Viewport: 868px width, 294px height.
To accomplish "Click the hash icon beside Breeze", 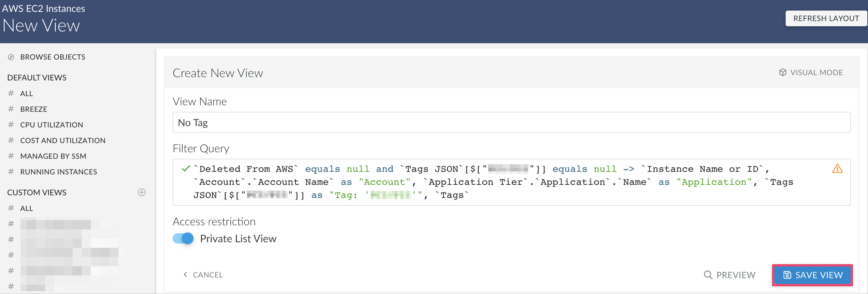I will [11, 109].
